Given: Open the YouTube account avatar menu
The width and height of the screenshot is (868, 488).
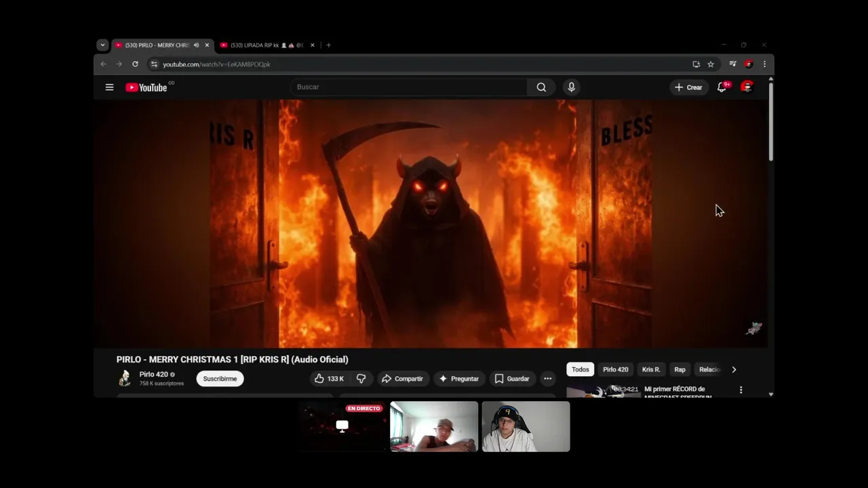Looking at the screenshot, I should coord(747,87).
